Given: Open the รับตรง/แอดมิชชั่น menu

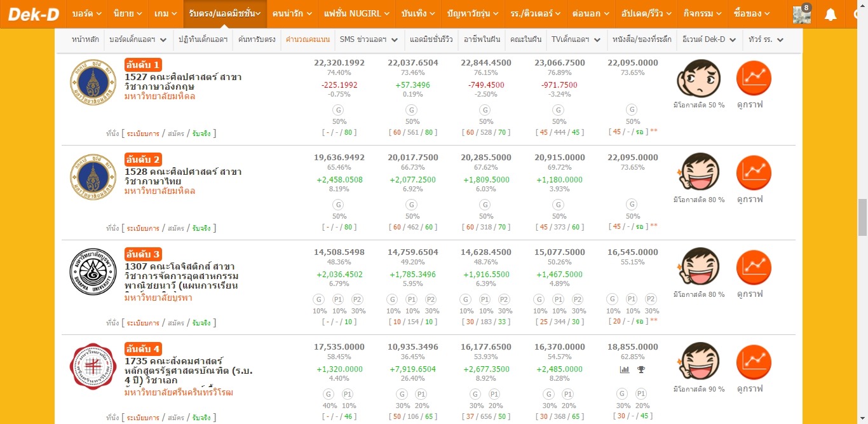Looking at the screenshot, I should point(225,13).
